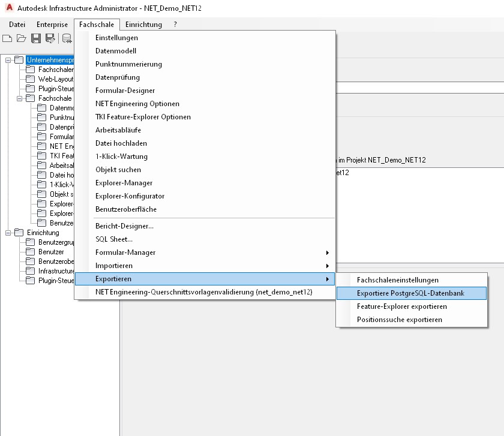Choose Einstellungen from the Fachschale menu
Screen dimensions: 504x436
[x=205, y=38]
